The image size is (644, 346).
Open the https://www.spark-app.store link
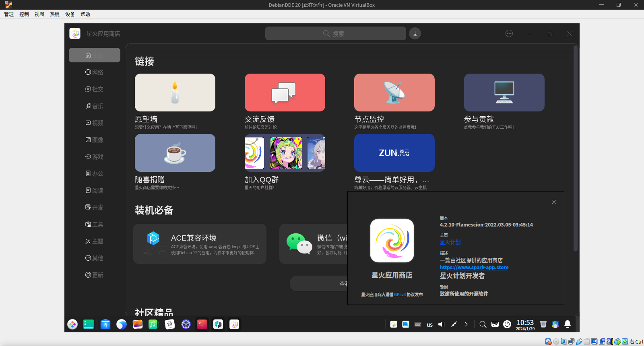[474, 267]
